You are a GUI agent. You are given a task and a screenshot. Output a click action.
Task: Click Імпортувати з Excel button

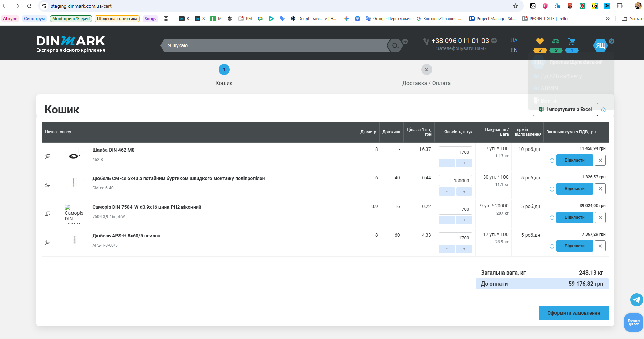coord(565,110)
